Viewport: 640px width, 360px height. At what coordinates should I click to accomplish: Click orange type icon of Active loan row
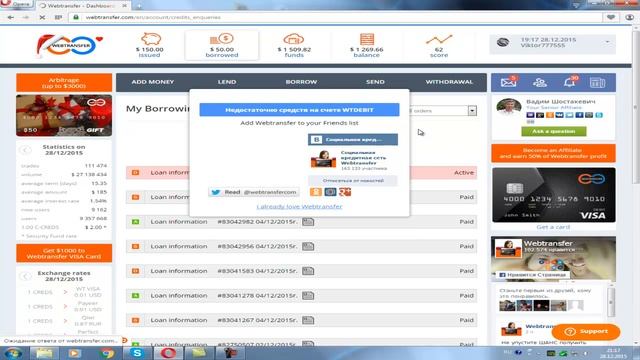(136, 173)
